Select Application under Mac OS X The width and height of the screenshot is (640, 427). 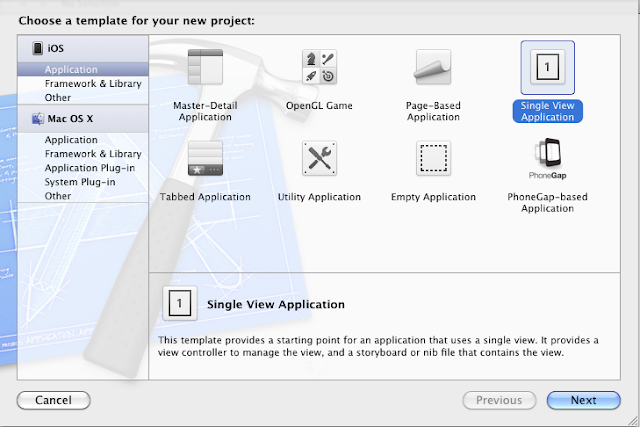click(71, 140)
